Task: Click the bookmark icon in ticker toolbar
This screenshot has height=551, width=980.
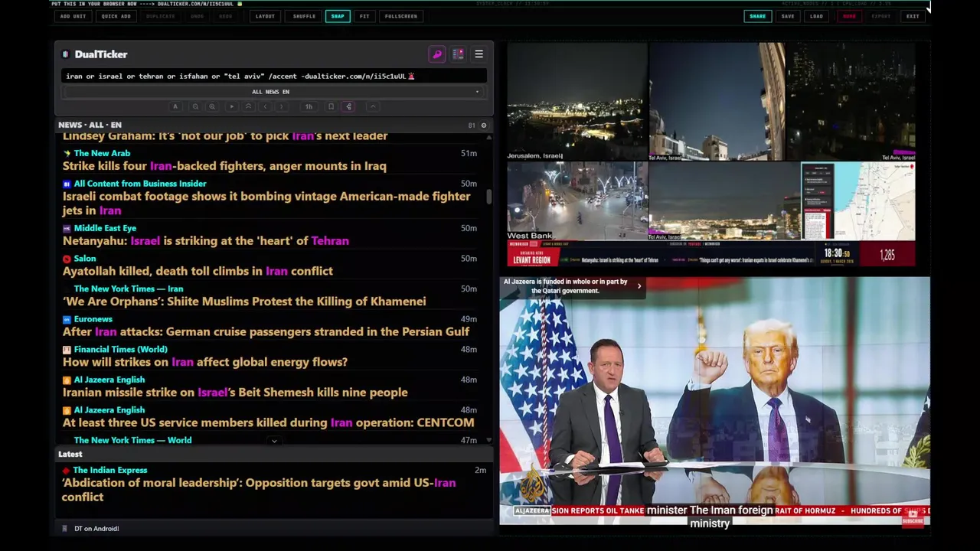Action: (331, 106)
